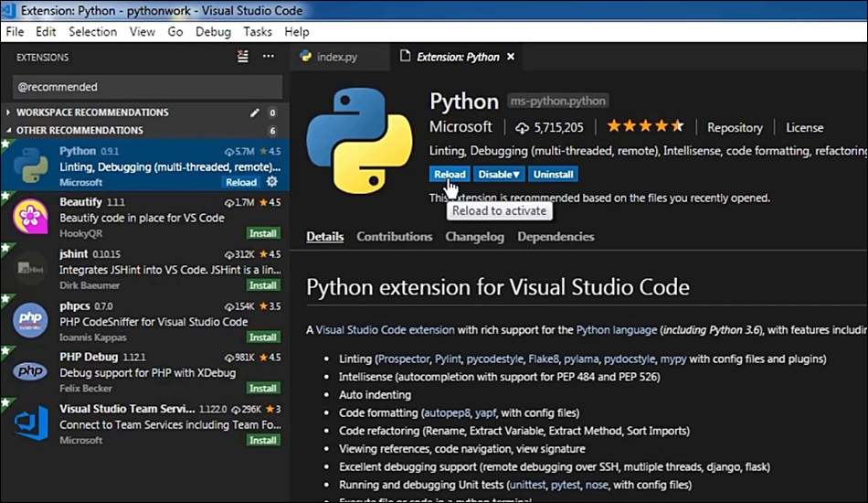Install the phpcs extension

pyautogui.click(x=263, y=337)
